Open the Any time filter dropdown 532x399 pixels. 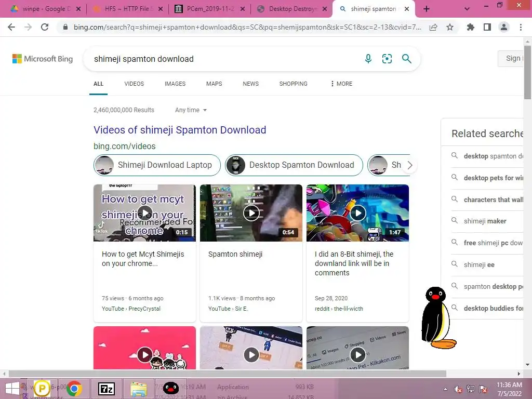(x=191, y=110)
